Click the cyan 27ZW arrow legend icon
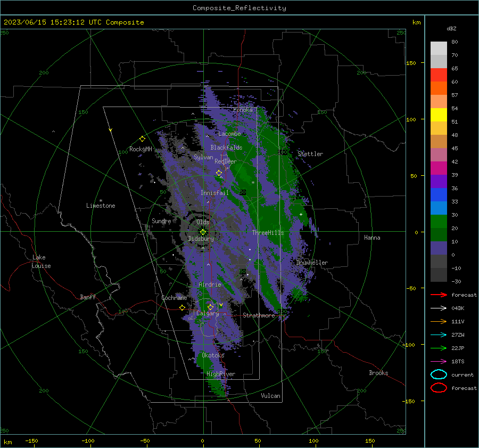 (439, 335)
